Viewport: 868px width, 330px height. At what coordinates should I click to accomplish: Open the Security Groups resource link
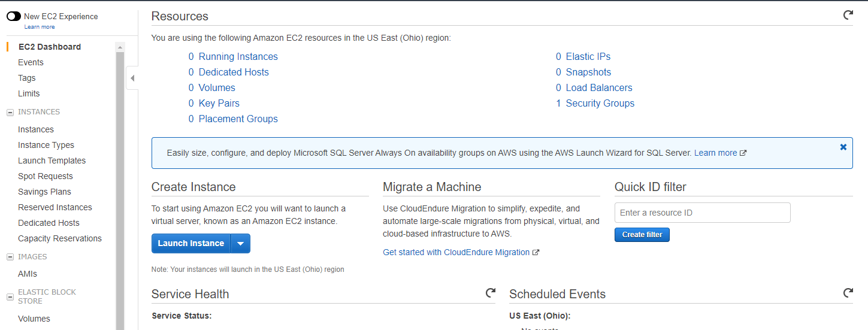pyautogui.click(x=600, y=103)
